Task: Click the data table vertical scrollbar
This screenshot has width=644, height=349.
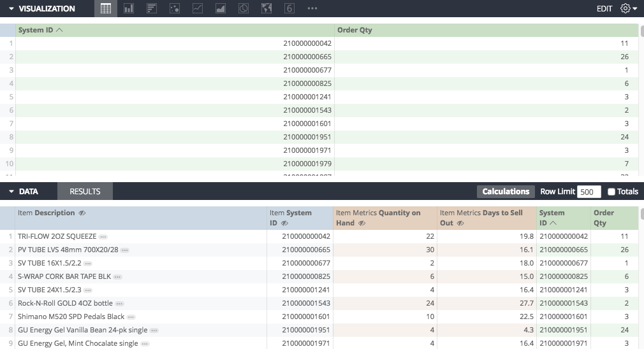Action: 642,213
